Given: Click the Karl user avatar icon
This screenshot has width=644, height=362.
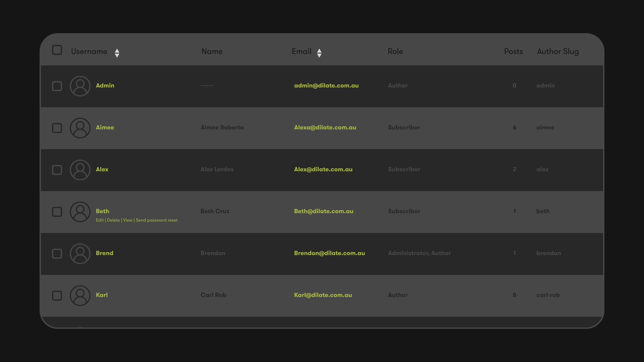Looking at the screenshot, I should tap(79, 295).
